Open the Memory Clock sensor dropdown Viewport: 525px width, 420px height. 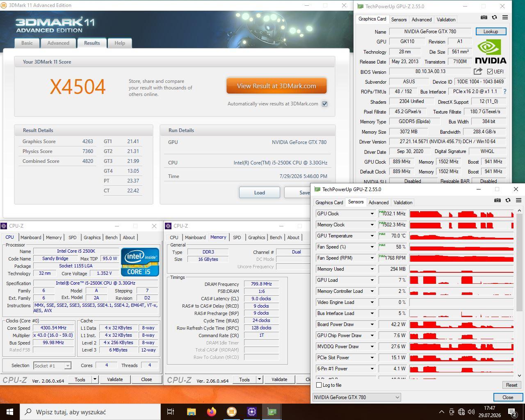tap(372, 225)
